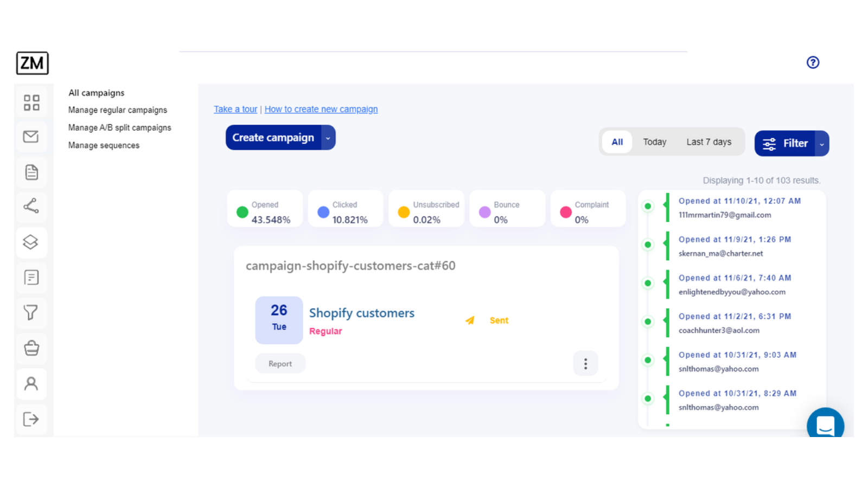Select the Last 7 days filter tab

point(709,142)
